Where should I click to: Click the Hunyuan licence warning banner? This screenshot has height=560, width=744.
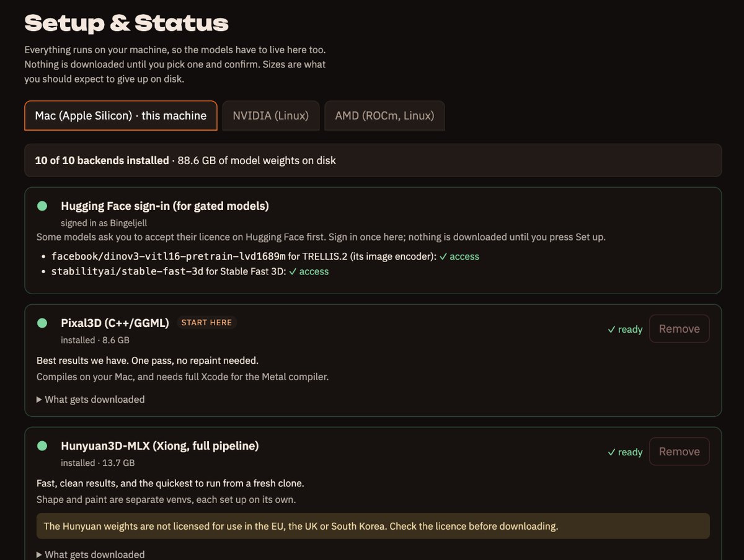[x=373, y=526]
